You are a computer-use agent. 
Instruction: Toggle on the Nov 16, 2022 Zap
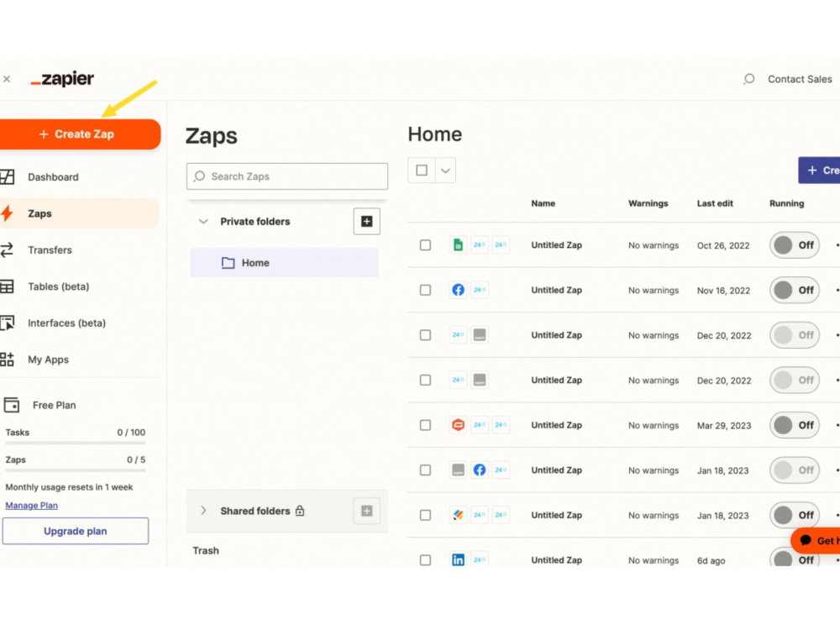click(795, 291)
